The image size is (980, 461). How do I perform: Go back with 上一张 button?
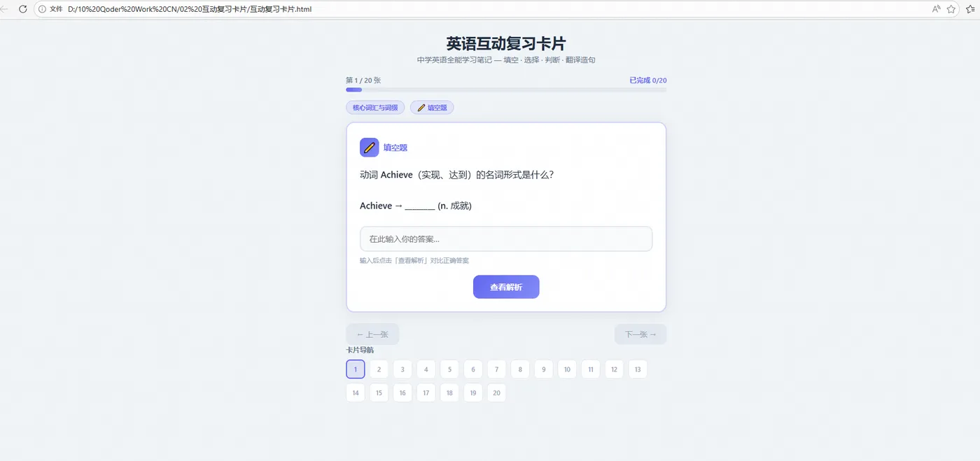(x=372, y=334)
